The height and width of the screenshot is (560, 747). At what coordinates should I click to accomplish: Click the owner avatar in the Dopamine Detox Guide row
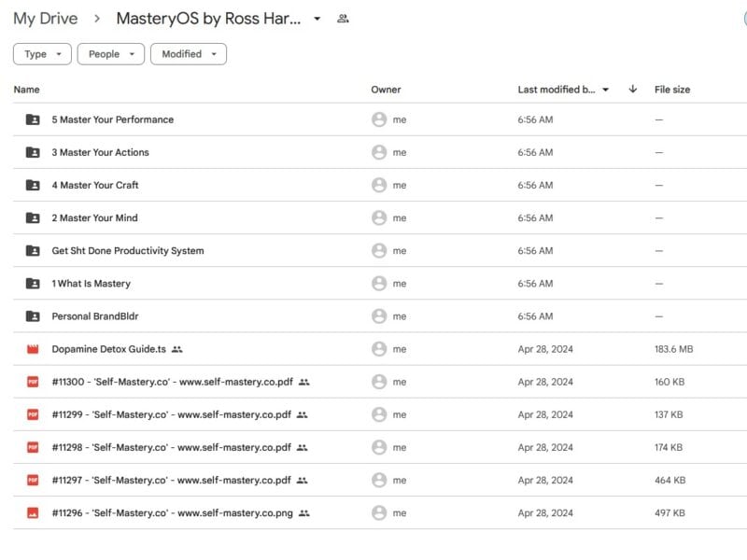(x=379, y=349)
